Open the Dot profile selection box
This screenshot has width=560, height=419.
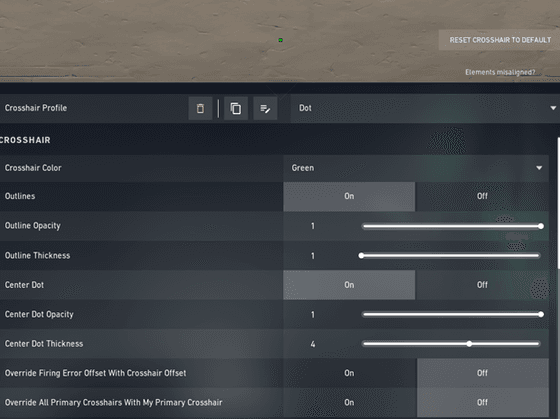425,108
